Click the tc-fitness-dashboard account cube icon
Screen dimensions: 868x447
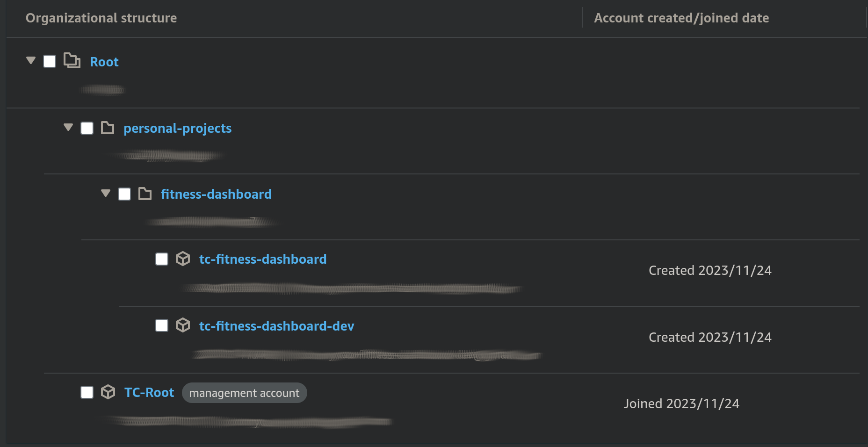pyautogui.click(x=183, y=259)
